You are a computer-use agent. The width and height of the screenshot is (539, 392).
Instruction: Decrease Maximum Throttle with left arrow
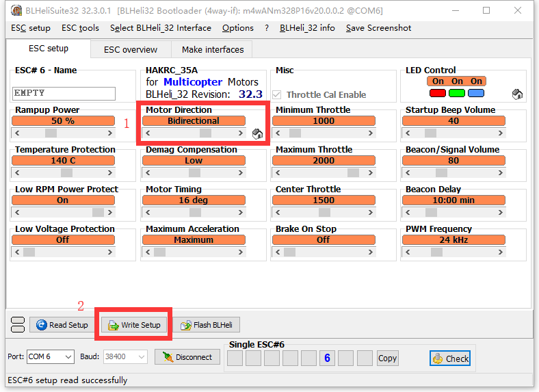point(278,172)
